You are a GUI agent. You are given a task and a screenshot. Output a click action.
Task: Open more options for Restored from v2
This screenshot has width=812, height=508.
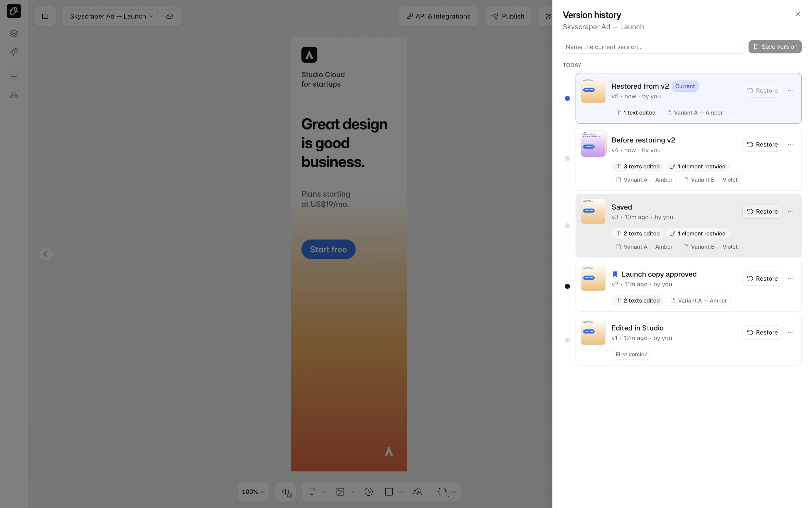[790, 91]
